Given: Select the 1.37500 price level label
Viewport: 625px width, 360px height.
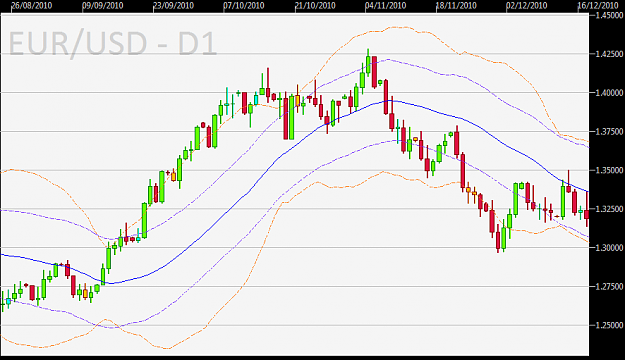Looking at the screenshot, I should pos(609,132).
